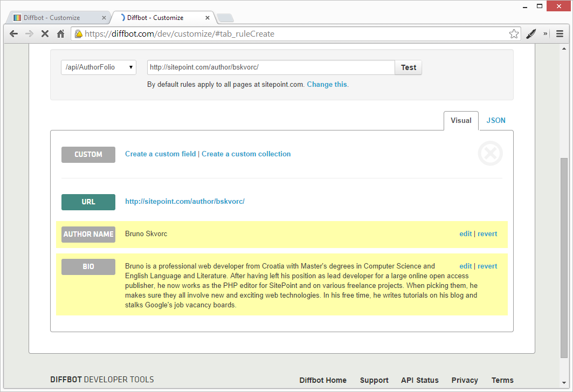Select the eyedropper icon next to the star
The image size is (573, 392).
click(x=530, y=33)
